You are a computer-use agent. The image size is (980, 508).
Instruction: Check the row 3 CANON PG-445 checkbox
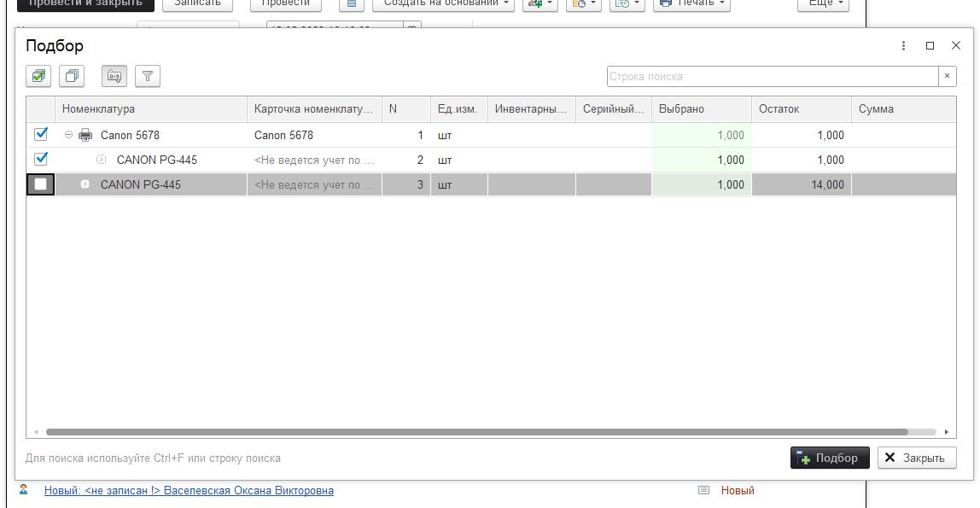coord(40,184)
